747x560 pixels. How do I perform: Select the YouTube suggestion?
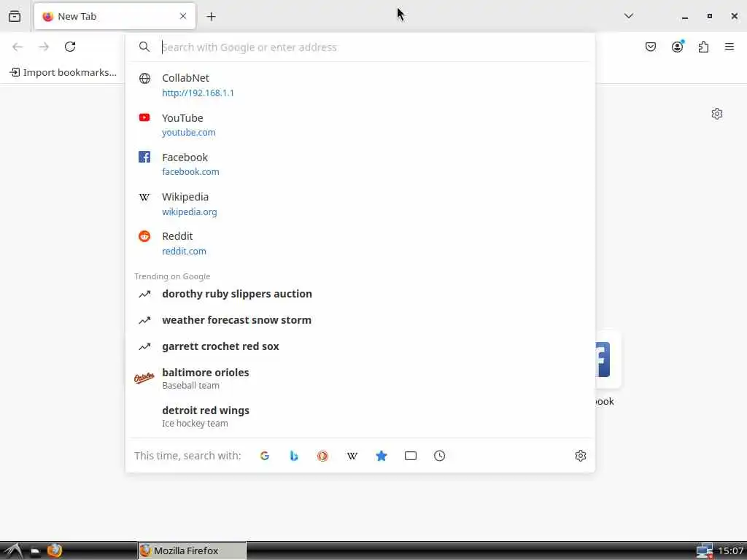coord(360,125)
